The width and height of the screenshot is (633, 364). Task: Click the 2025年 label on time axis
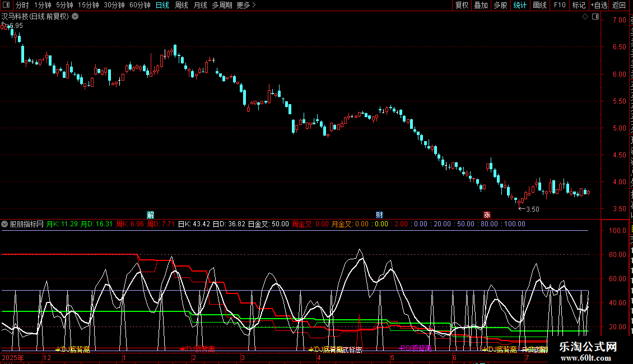13,357
